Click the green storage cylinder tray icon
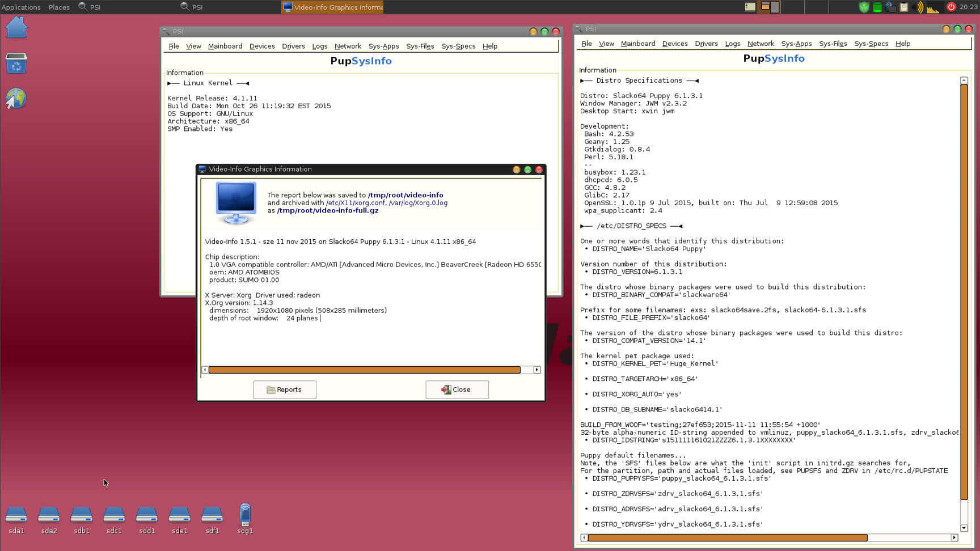This screenshot has height=551, width=980. [877, 7]
